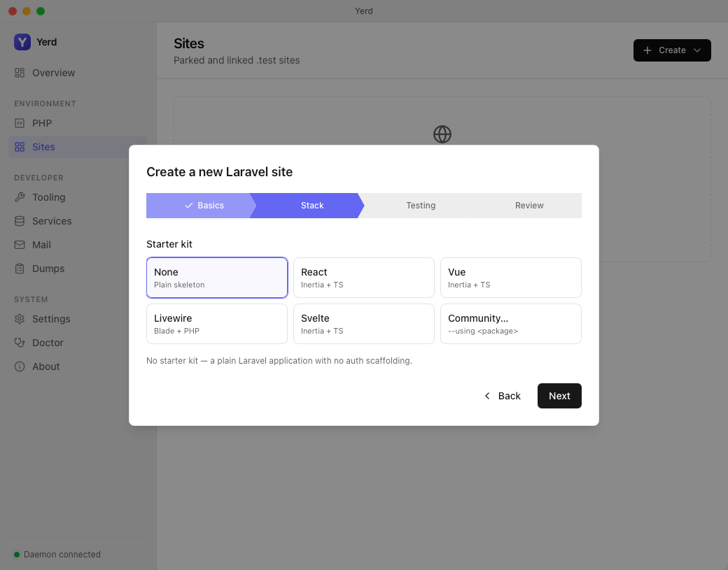Open Doctor in the sidebar
Image resolution: width=728 pixels, height=570 pixels.
(x=78, y=343)
